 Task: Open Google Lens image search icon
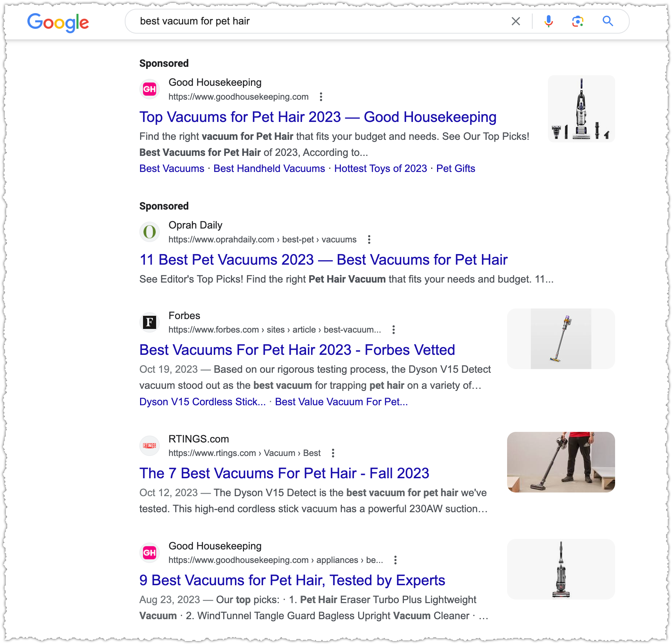tap(578, 21)
